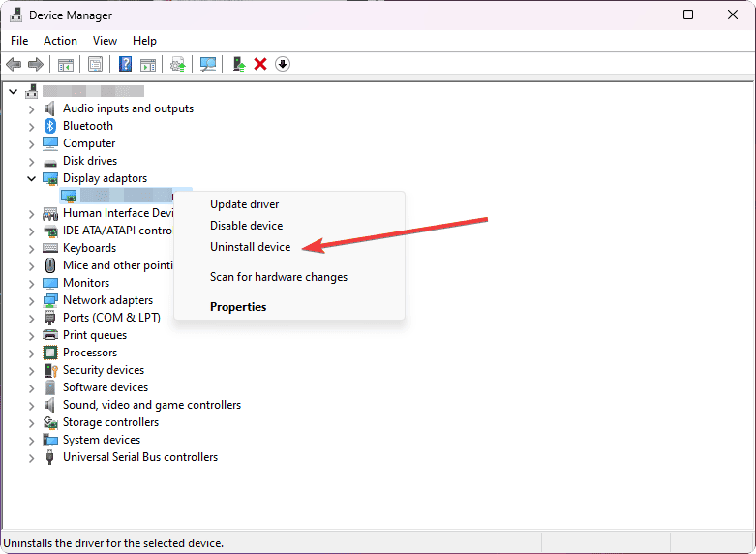This screenshot has height=554, width=756.
Task: Expand the System devices category
Action: click(31, 441)
